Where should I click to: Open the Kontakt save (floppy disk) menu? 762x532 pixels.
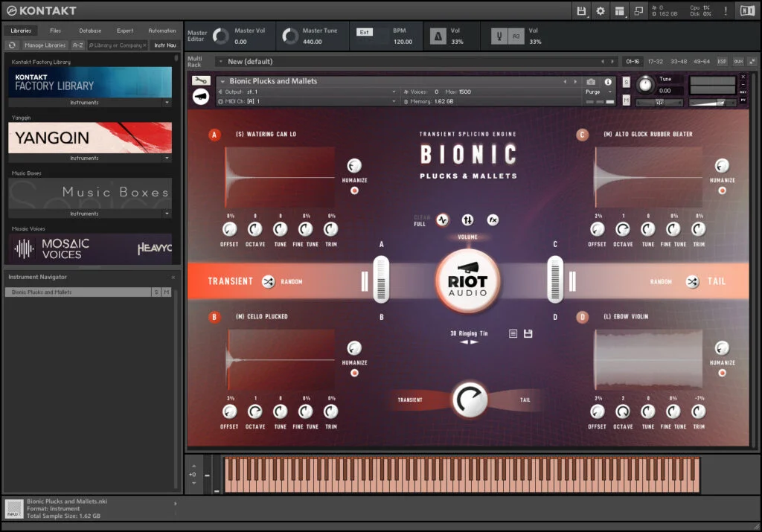coord(581,10)
